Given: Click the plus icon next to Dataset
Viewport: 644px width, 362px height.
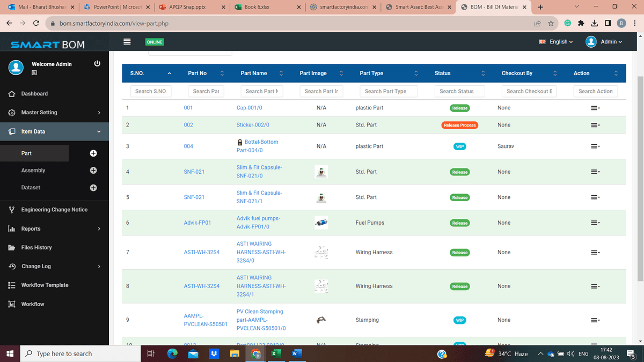Looking at the screenshot, I should [93, 188].
